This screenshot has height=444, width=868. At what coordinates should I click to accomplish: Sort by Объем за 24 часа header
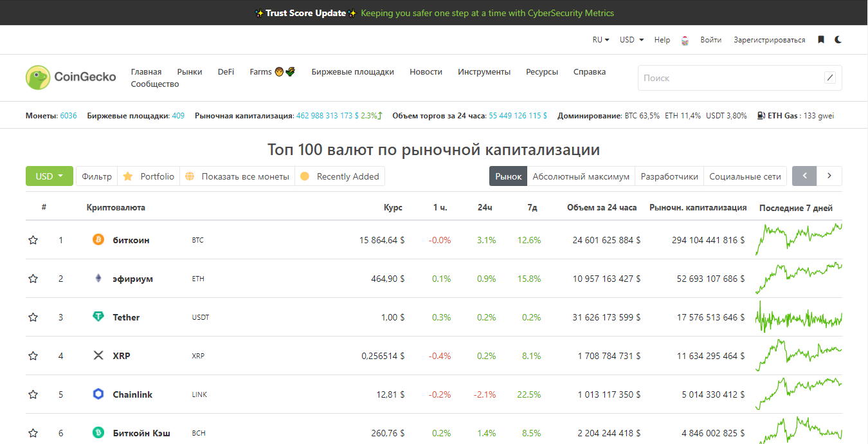click(602, 208)
